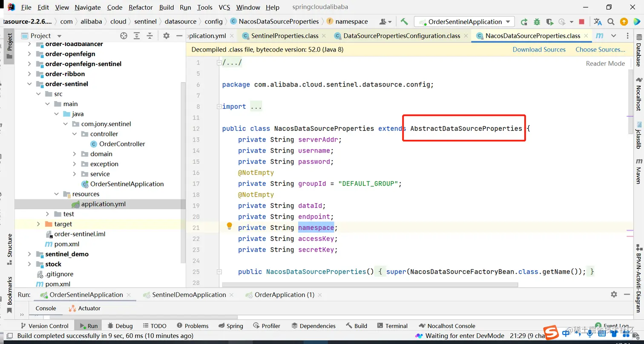The height and width of the screenshot is (344, 644).
Task: Click the Translate icon in the toolbar
Action: [x=598, y=22]
